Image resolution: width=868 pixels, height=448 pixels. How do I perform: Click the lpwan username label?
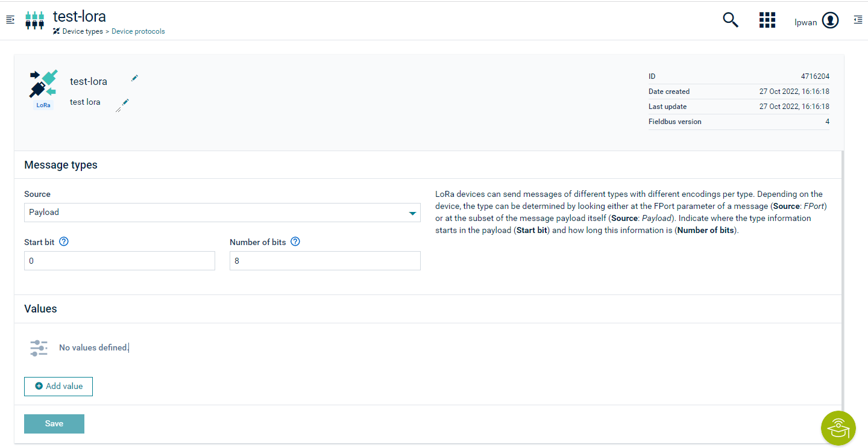tap(806, 22)
